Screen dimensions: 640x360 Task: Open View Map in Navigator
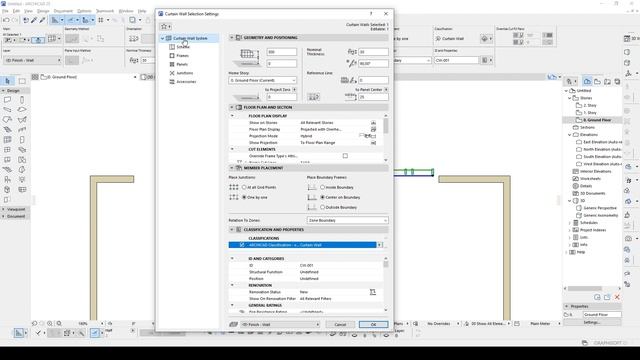click(598, 82)
